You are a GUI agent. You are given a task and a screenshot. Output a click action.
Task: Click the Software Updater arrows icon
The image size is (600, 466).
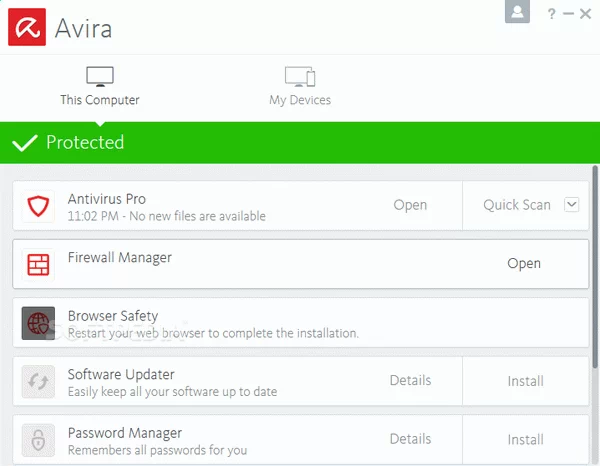[x=38, y=381]
